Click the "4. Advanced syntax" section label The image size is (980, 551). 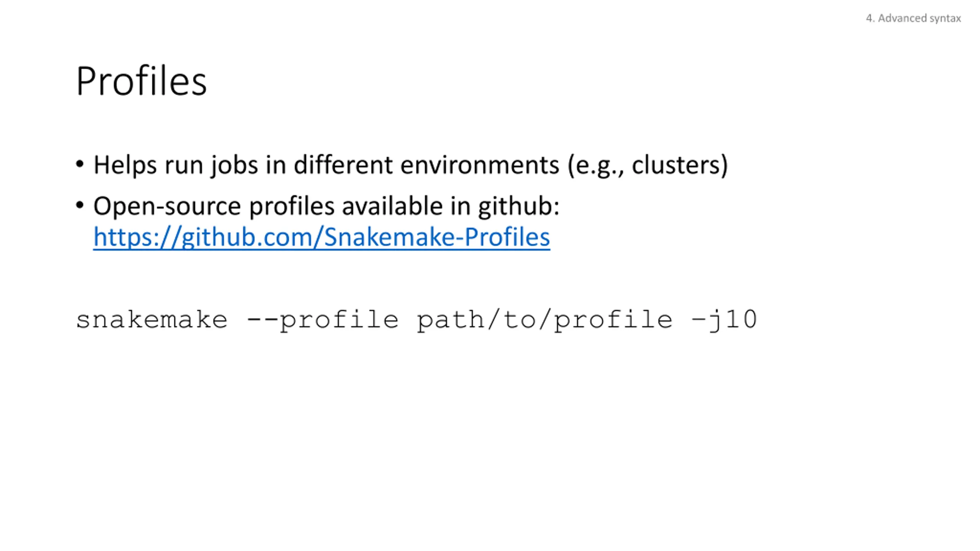(x=913, y=18)
